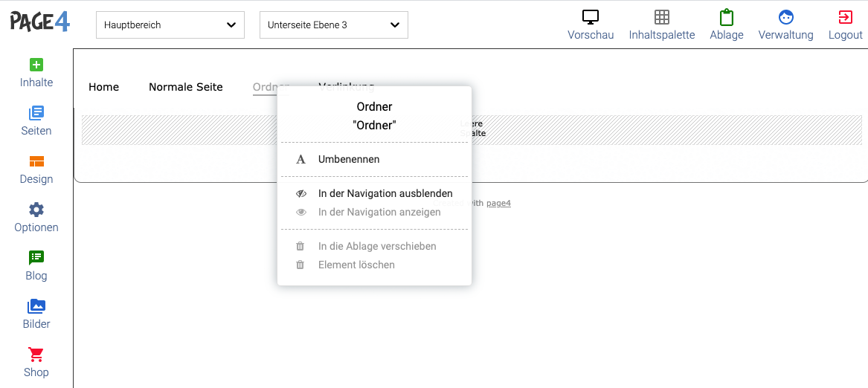Screen dimensions: 868x388
Task: Open the Bilder images icon
Action: [36, 305]
